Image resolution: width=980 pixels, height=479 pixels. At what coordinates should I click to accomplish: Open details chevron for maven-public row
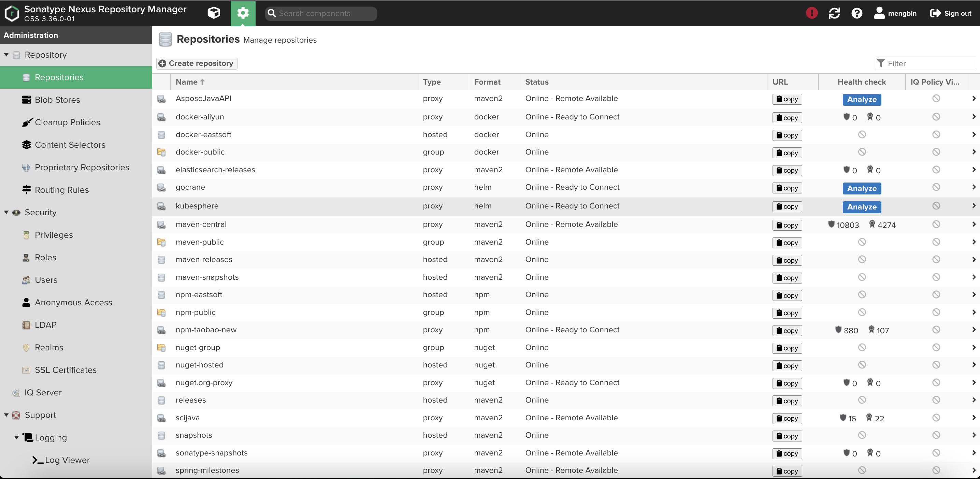(974, 242)
